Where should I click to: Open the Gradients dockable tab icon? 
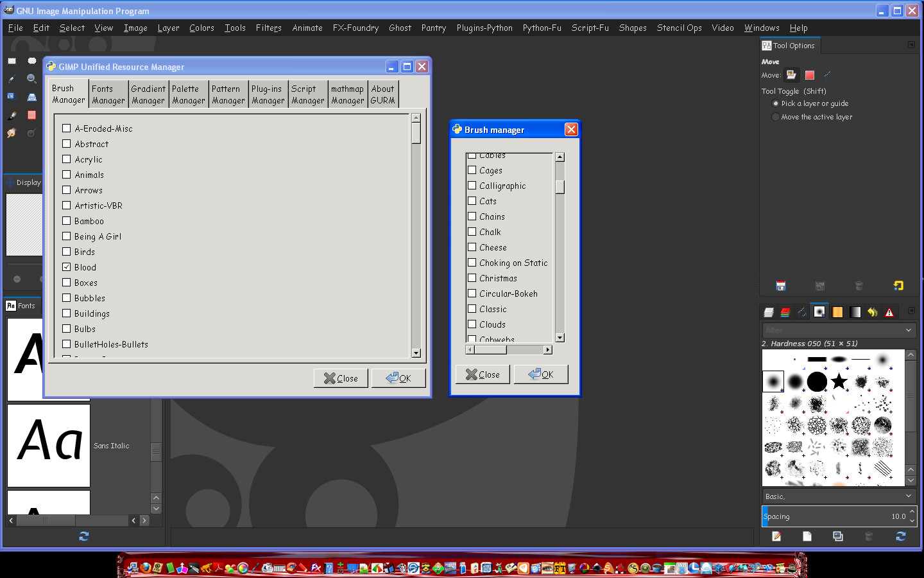point(855,312)
